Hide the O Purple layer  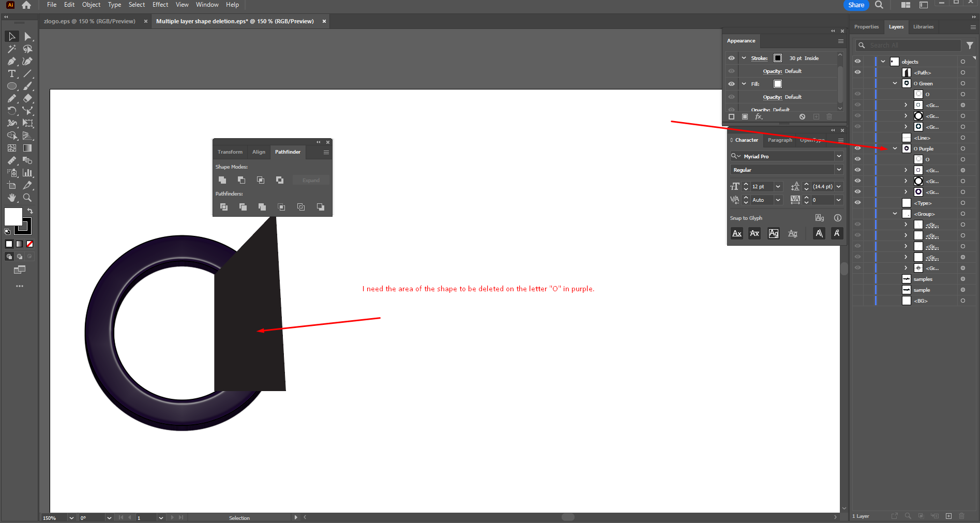(x=857, y=148)
